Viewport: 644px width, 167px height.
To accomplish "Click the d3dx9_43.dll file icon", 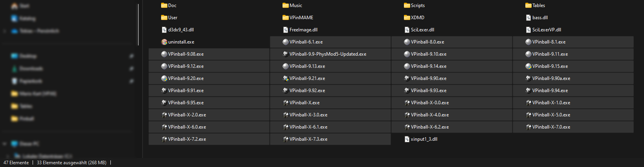I will [x=164, y=30].
